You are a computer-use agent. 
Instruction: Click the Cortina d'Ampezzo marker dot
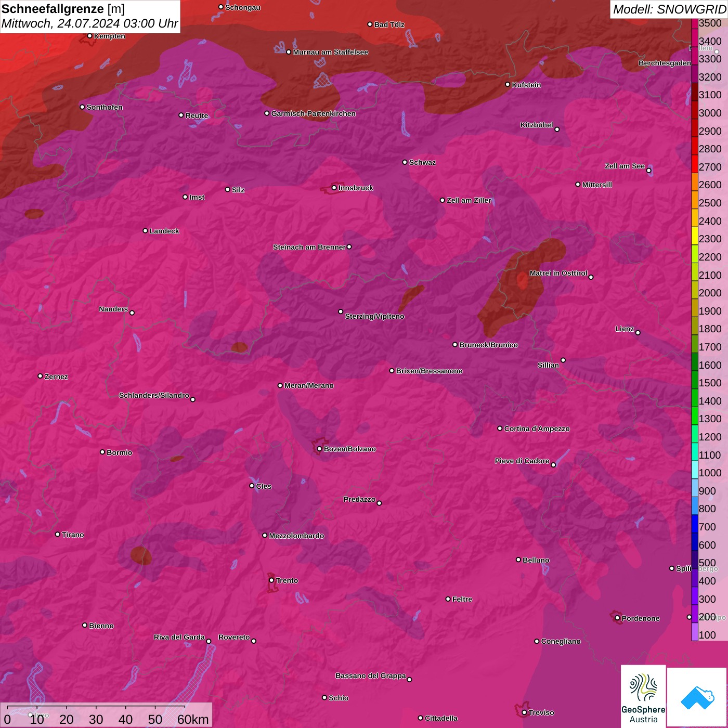tap(500, 428)
